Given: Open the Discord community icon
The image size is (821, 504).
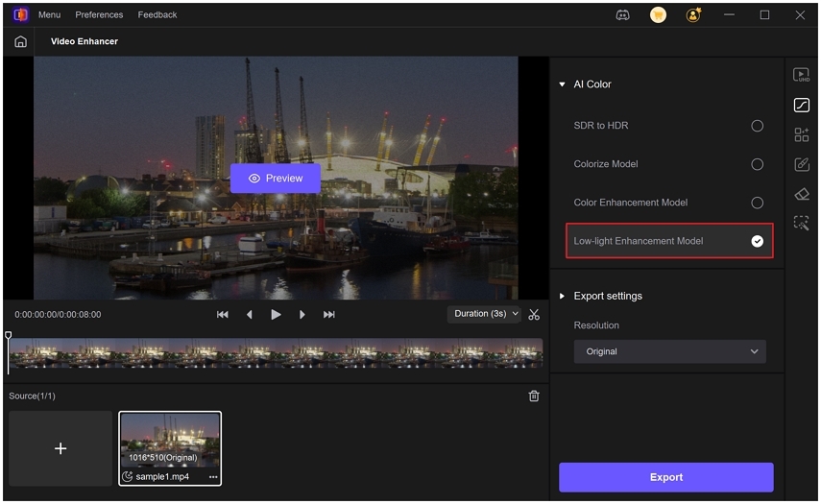Looking at the screenshot, I should point(622,15).
